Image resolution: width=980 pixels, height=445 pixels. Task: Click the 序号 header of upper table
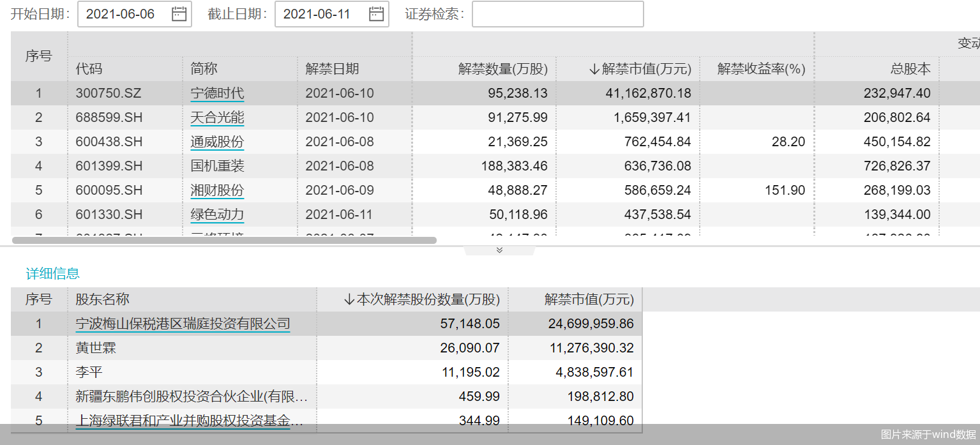coord(38,56)
